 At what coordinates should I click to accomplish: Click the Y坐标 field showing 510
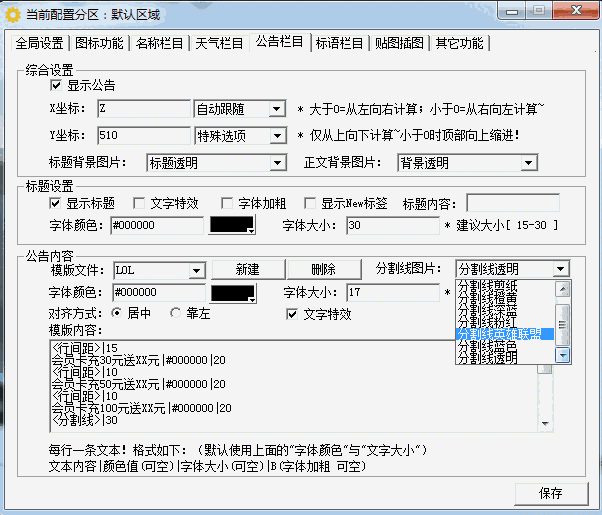tap(144, 135)
